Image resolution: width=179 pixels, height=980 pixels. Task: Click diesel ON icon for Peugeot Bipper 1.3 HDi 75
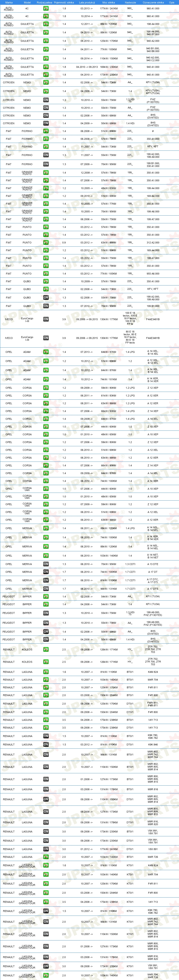[x=46, y=613]
